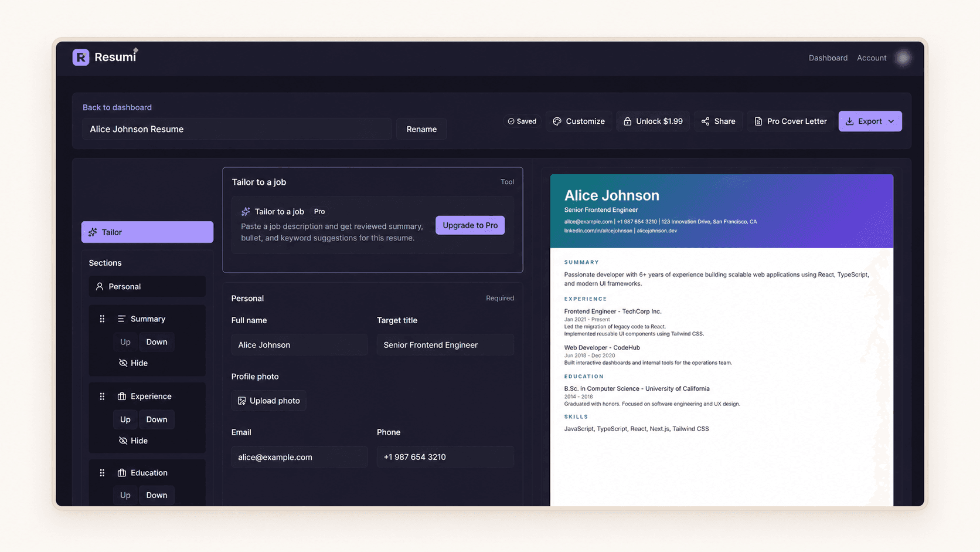
Task: Click the EDUCATION heading in resume preview
Action: tap(584, 377)
